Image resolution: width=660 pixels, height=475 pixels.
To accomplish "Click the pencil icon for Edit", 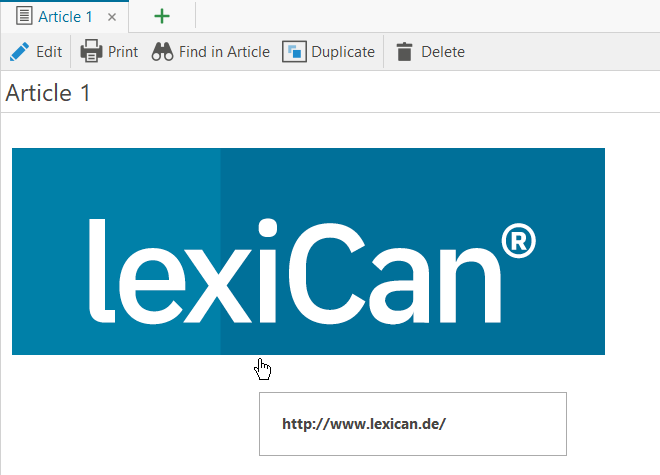I will (x=19, y=52).
